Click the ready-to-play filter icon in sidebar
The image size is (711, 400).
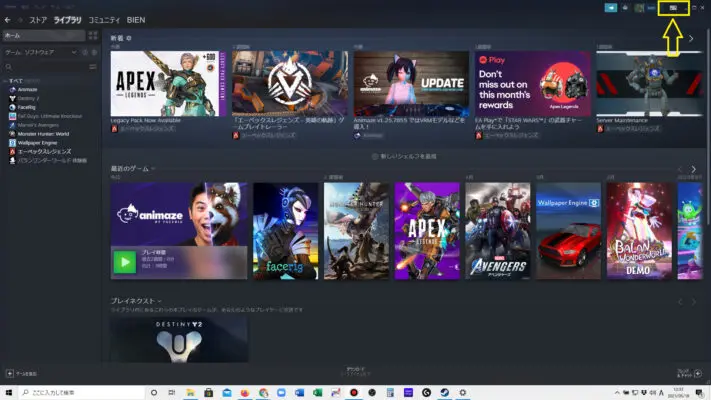coord(94,52)
